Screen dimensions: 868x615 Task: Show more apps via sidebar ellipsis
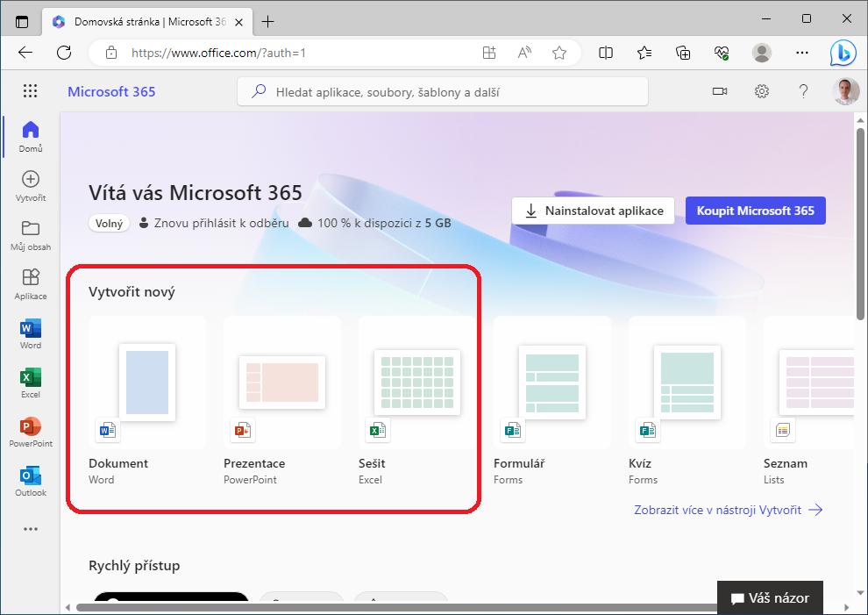31,529
